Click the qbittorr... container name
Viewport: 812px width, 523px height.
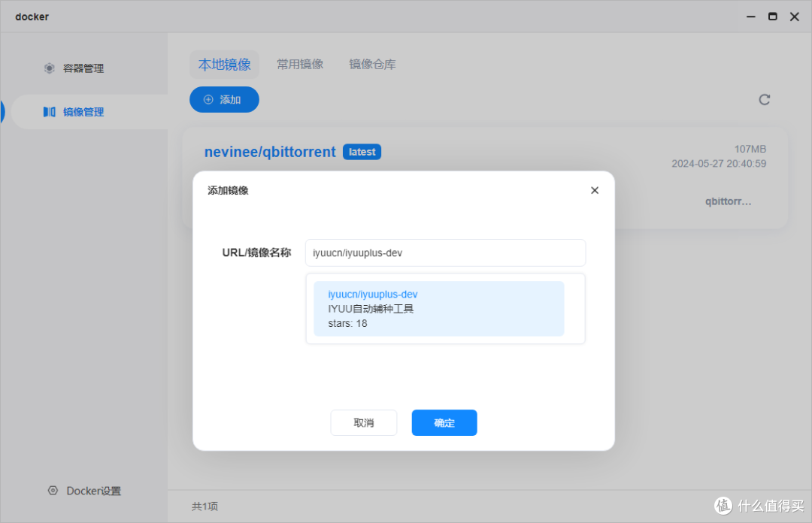point(728,201)
